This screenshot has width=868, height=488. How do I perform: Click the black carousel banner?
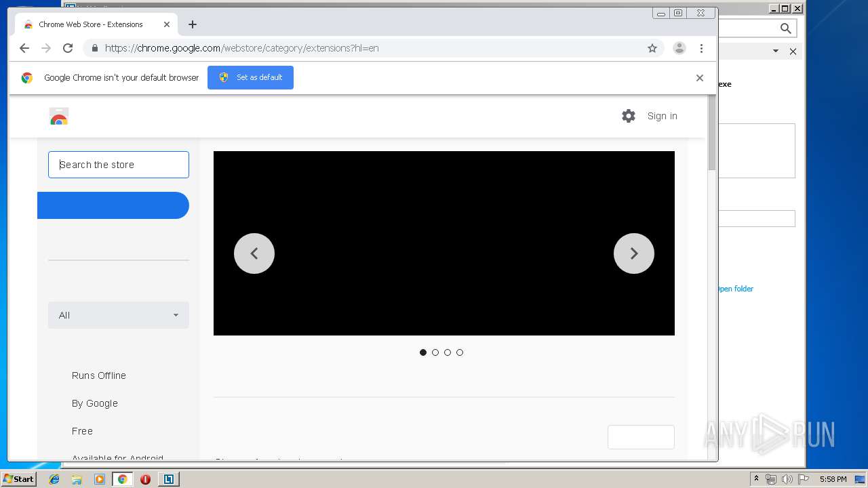pos(444,243)
